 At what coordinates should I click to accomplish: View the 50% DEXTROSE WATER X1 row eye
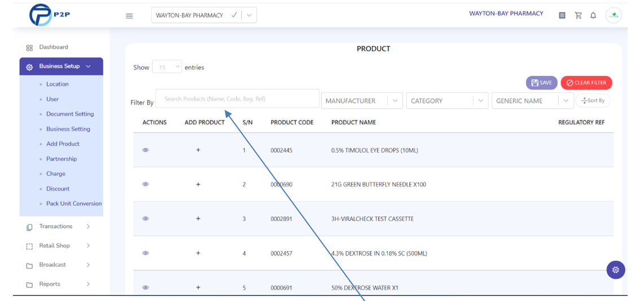[146, 287]
